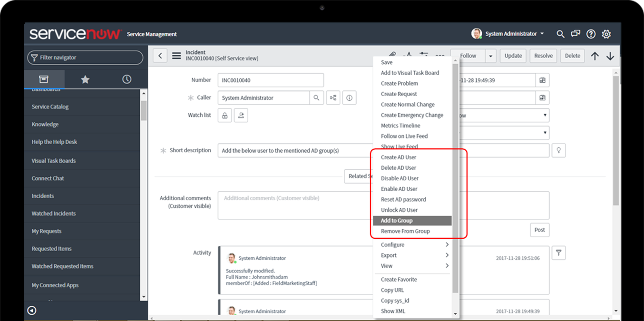Viewport: 644px width, 321px height.
Task: Open global search with the magnifier icon
Action: (x=560, y=34)
